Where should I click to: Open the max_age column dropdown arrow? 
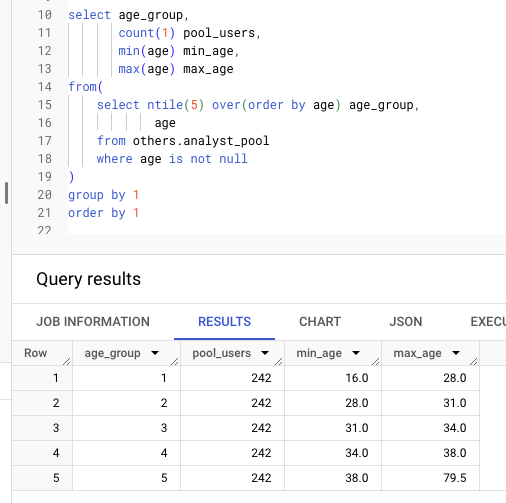[456, 353]
